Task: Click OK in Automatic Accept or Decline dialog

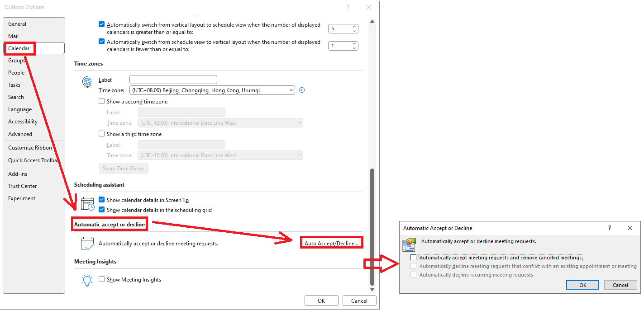Action: (x=583, y=285)
